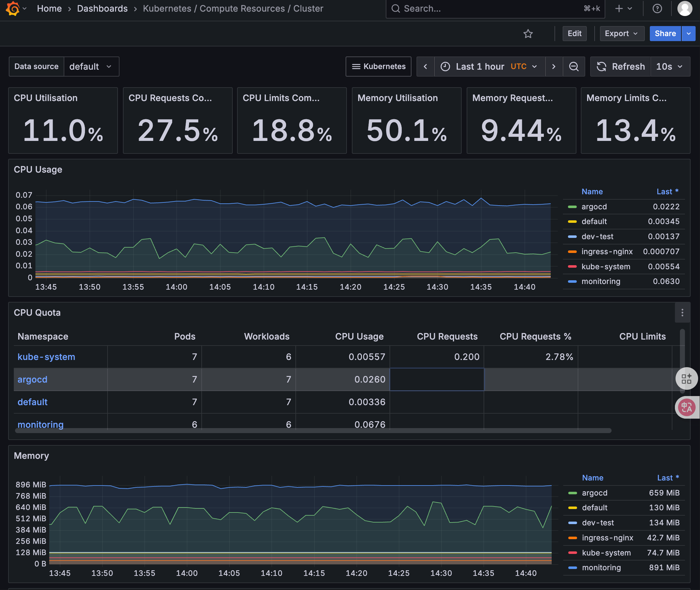Shift time range backward with left arrow
Image resolution: width=700 pixels, height=590 pixels.
(x=425, y=67)
